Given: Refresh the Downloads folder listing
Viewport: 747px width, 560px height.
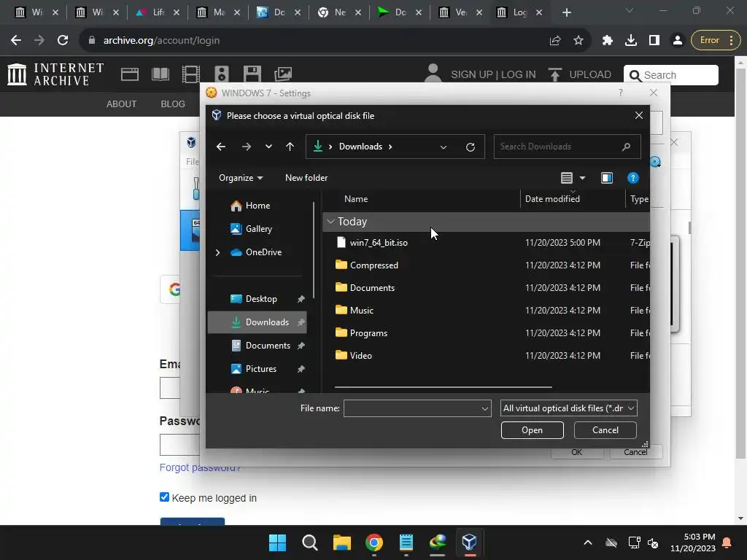Looking at the screenshot, I should [x=471, y=147].
